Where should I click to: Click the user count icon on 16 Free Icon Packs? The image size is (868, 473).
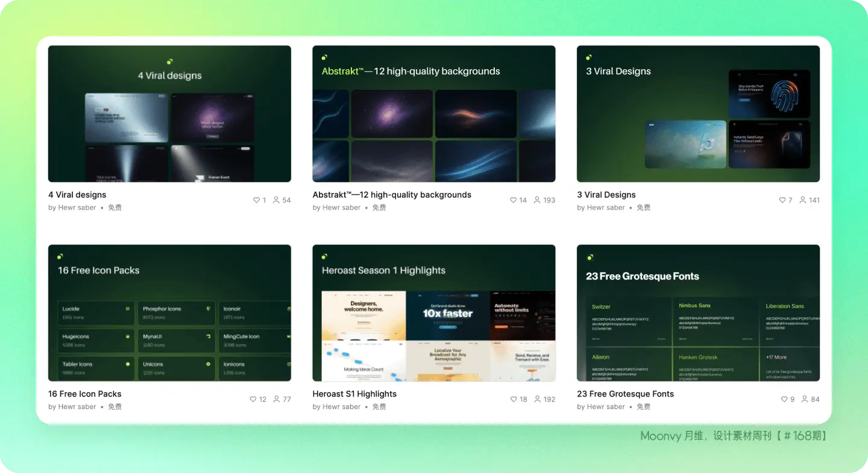tap(277, 399)
